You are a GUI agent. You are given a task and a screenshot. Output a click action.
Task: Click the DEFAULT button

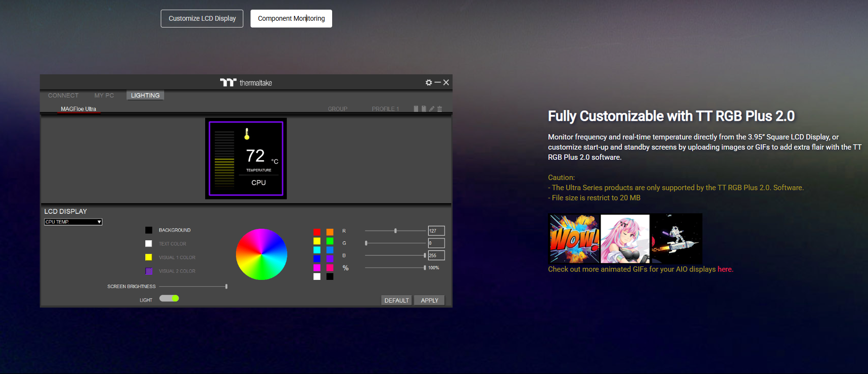point(396,300)
